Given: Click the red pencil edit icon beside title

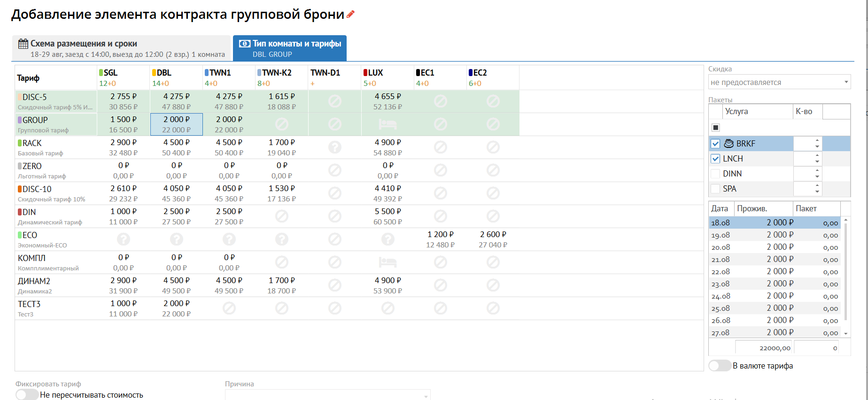Looking at the screenshot, I should point(350,15).
